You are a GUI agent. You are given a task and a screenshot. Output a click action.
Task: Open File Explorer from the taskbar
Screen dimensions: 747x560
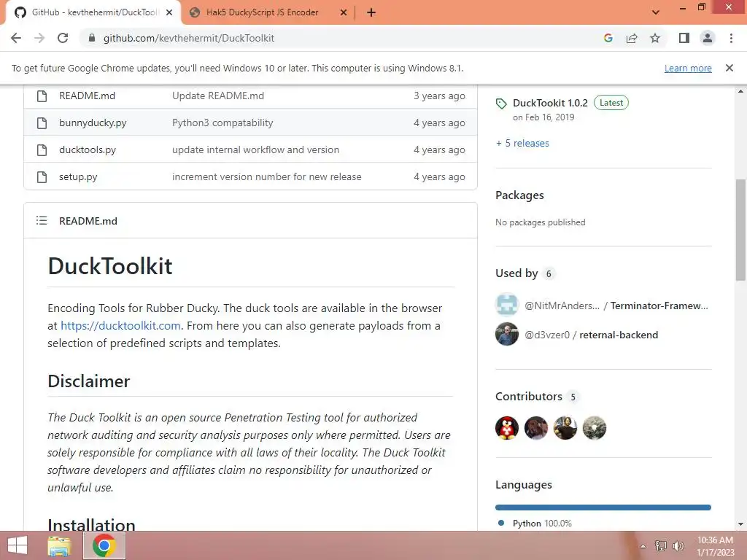click(x=60, y=545)
